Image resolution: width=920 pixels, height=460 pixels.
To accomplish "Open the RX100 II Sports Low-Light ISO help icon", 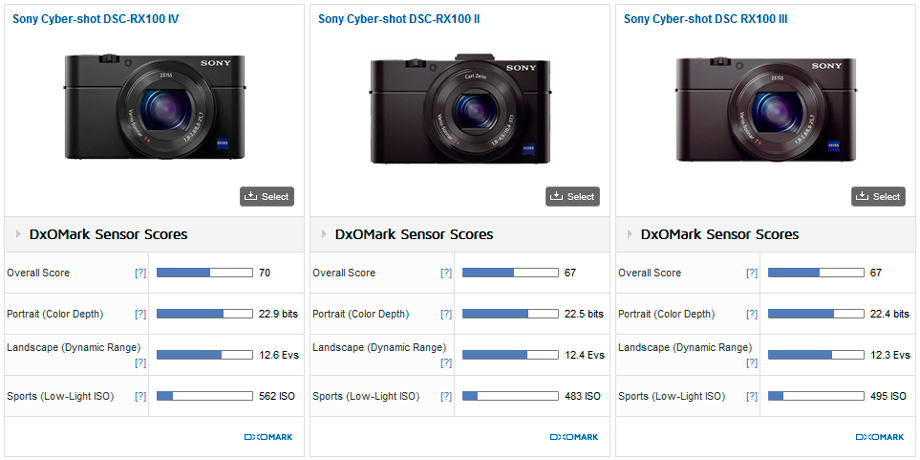I will coord(446,397).
